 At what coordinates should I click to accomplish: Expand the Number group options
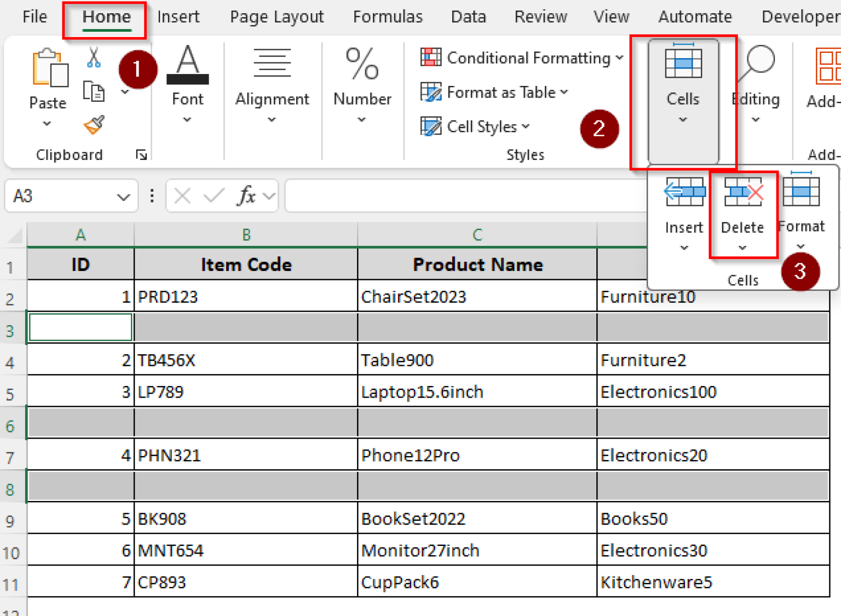(362, 119)
